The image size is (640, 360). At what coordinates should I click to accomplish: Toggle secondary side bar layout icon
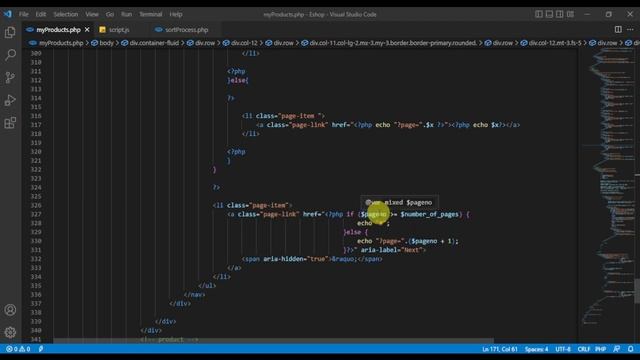click(560, 14)
